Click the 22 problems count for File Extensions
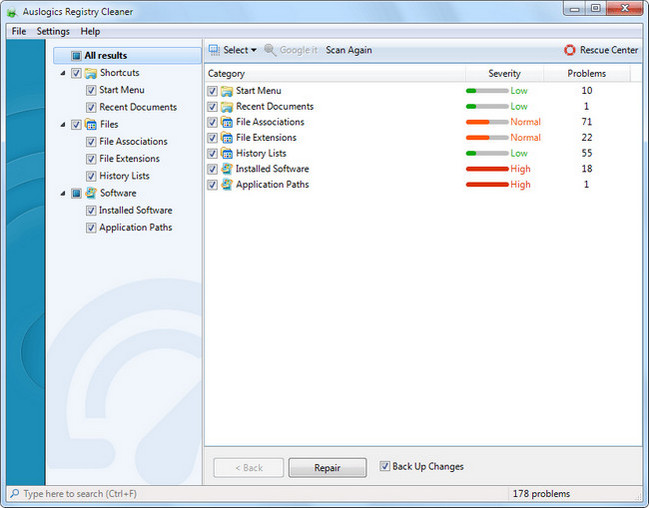 click(587, 138)
